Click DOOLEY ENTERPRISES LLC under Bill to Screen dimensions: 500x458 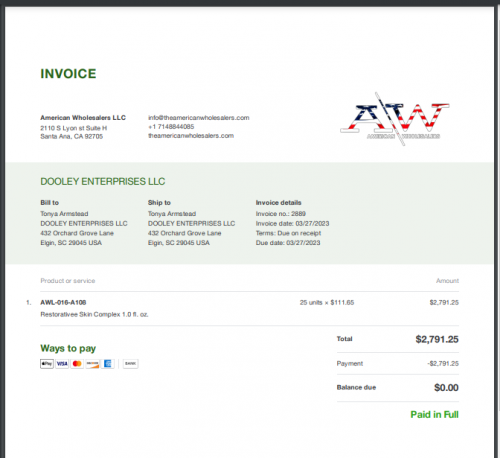click(84, 223)
